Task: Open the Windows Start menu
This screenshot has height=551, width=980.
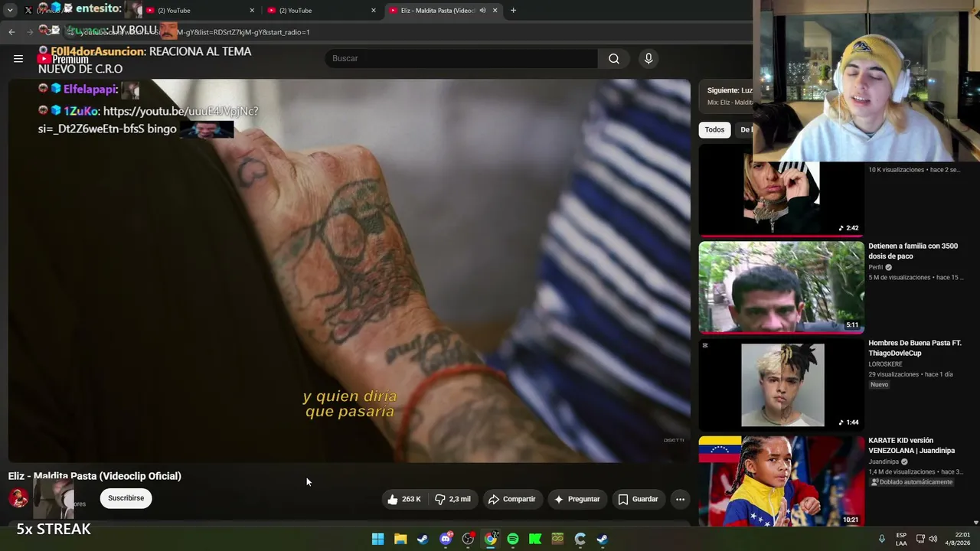Action: pos(378,539)
